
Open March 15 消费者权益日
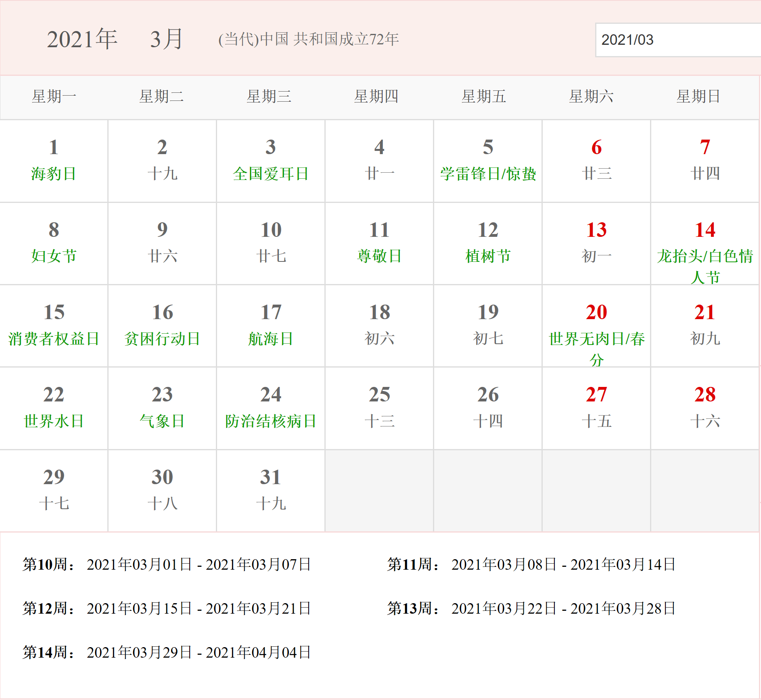click(54, 326)
